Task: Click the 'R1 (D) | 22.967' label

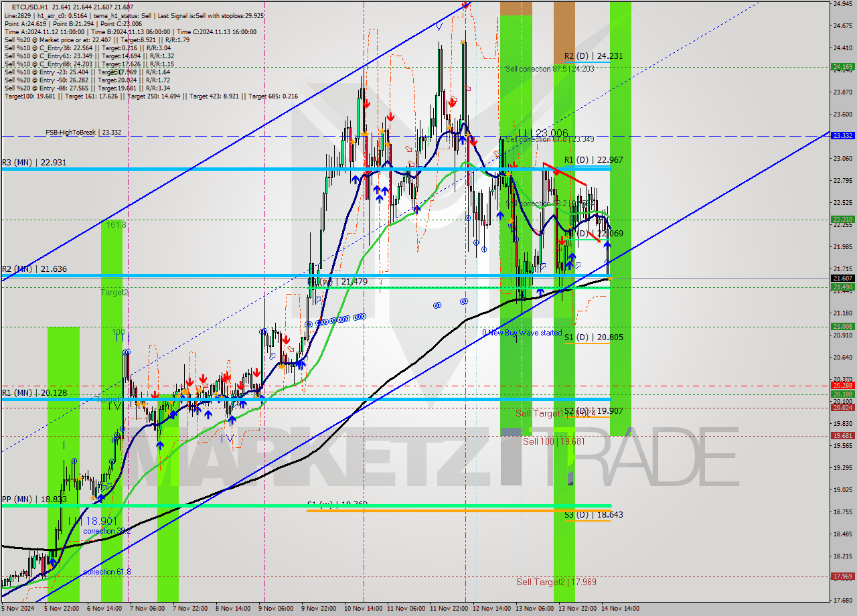Action: [x=593, y=160]
